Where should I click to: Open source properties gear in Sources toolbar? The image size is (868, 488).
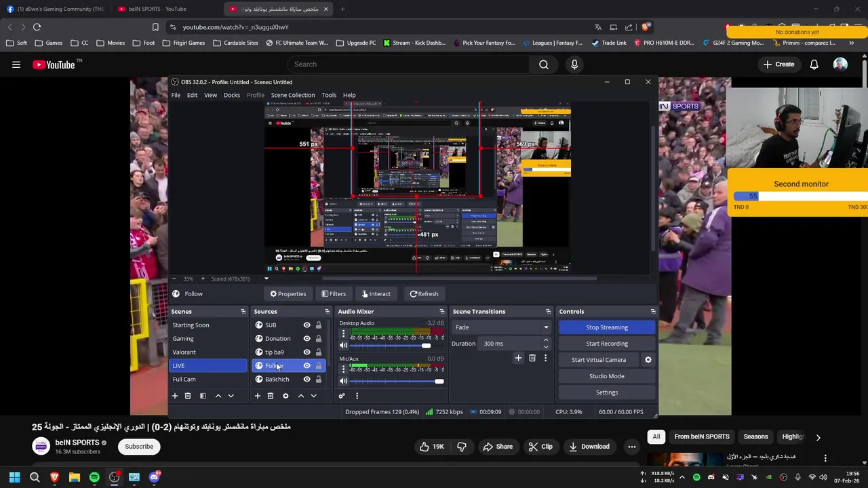click(x=285, y=396)
